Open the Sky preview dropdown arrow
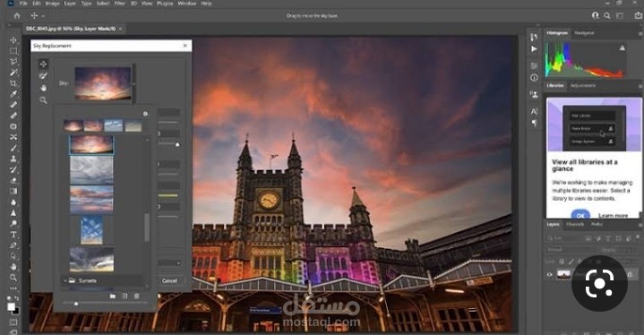 point(133,84)
